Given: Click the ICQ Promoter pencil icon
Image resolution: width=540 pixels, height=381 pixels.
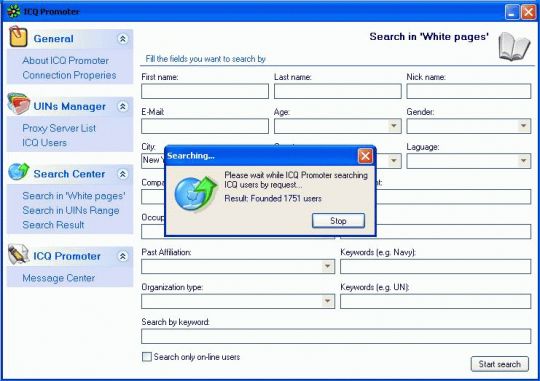Looking at the screenshot, I should click(x=19, y=254).
